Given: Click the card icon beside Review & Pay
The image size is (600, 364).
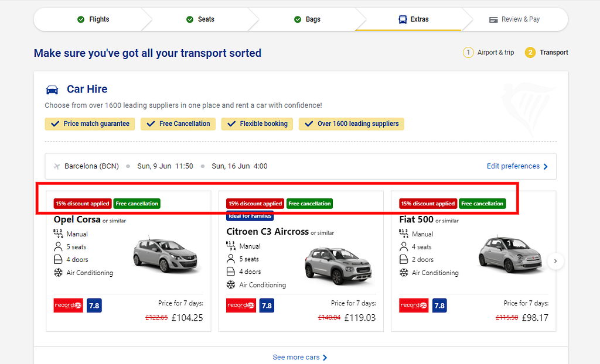Looking at the screenshot, I should click(x=493, y=19).
